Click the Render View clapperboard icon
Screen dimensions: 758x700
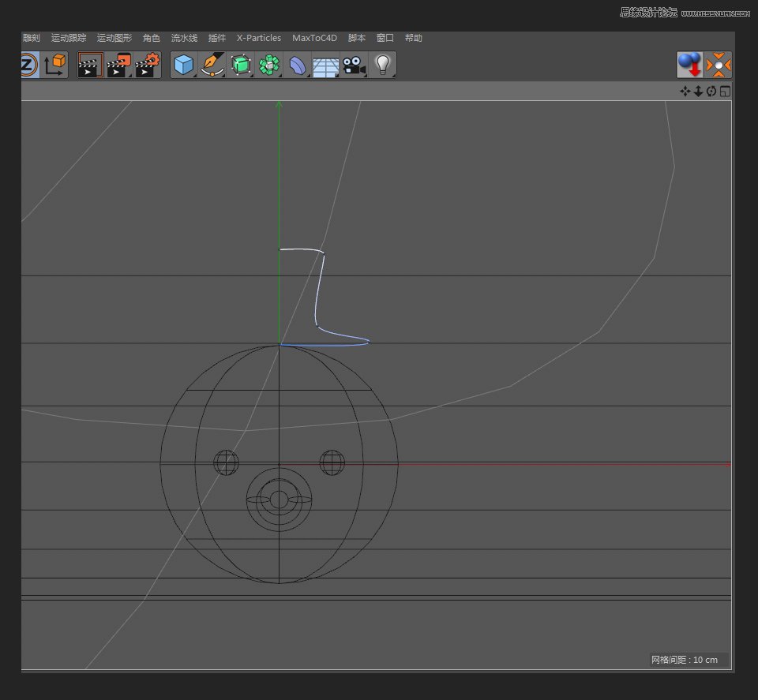click(x=90, y=65)
